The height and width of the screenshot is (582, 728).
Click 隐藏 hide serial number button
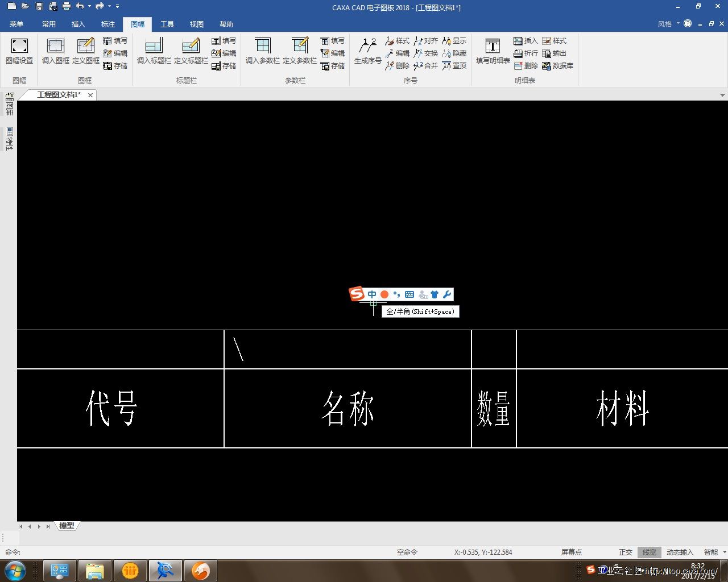coord(454,53)
